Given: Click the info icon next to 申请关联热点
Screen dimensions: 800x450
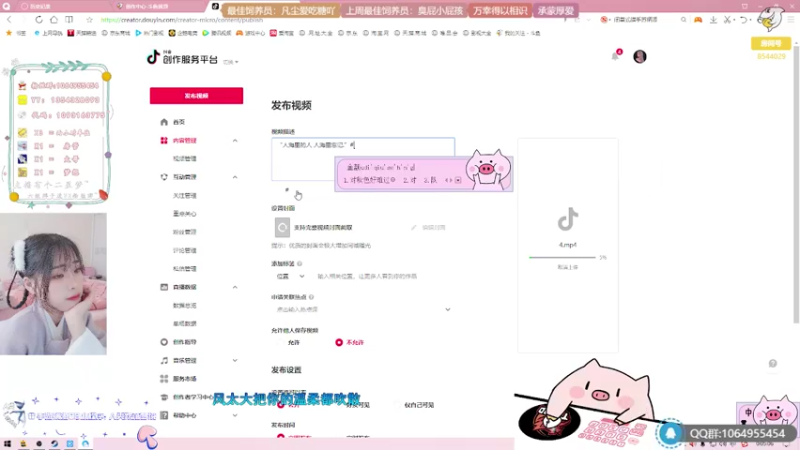Looking at the screenshot, I should (x=311, y=297).
